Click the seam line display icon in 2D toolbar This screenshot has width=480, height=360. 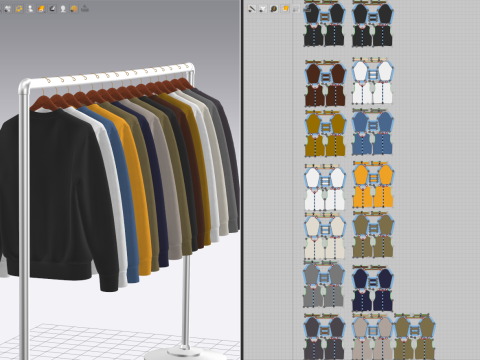coord(252,9)
